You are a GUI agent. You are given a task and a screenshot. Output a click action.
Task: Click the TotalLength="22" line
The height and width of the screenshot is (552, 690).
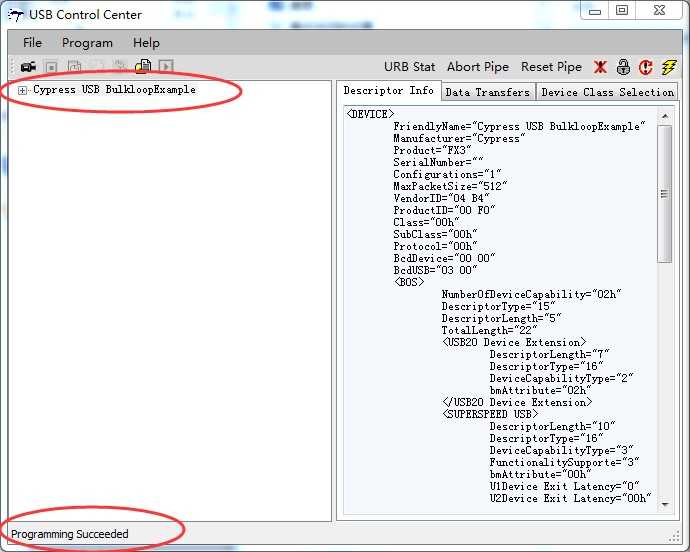click(489, 330)
